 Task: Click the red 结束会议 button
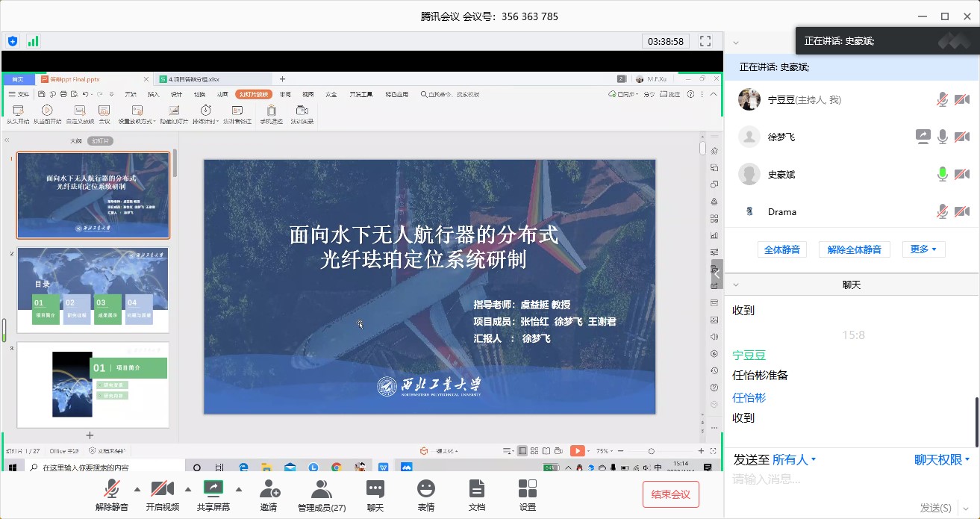click(x=670, y=494)
